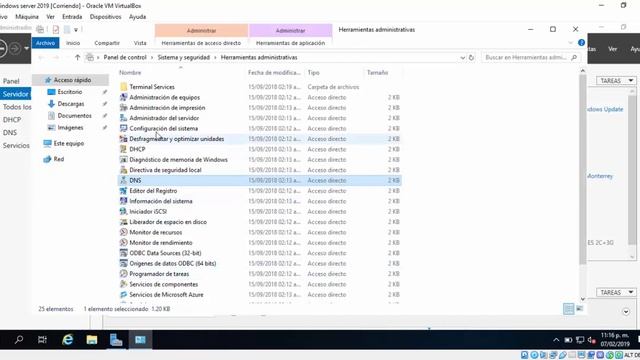Click the file list vertical scrollbar
The height and width of the screenshot is (360, 640).
(582, 169)
